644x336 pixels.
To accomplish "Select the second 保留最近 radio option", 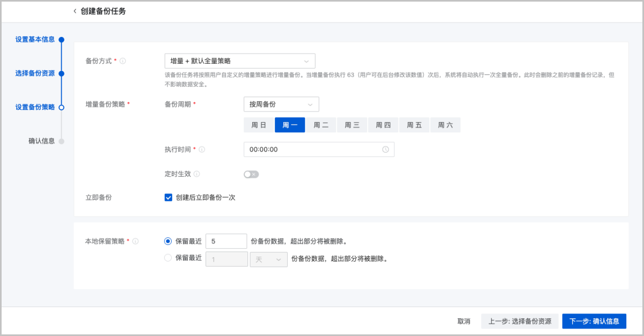I will pos(168,258).
